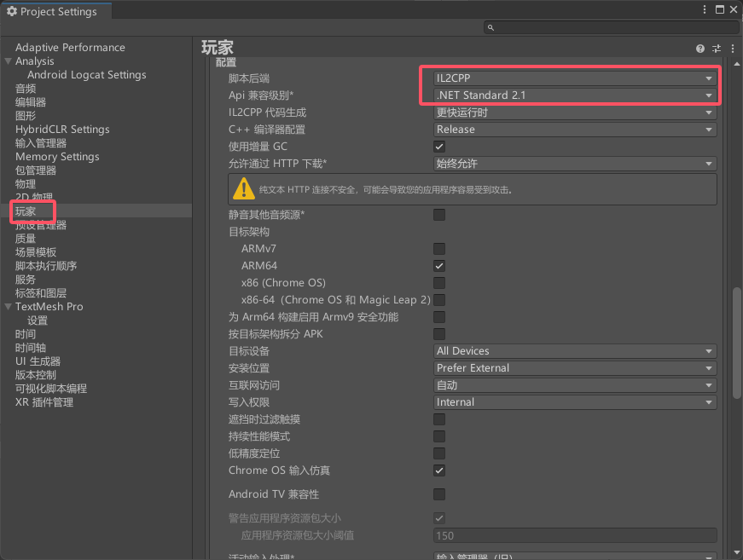Click the search magnifier icon
Image resolution: width=743 pixels, height=560 pixels.
[x=490, y=27]
